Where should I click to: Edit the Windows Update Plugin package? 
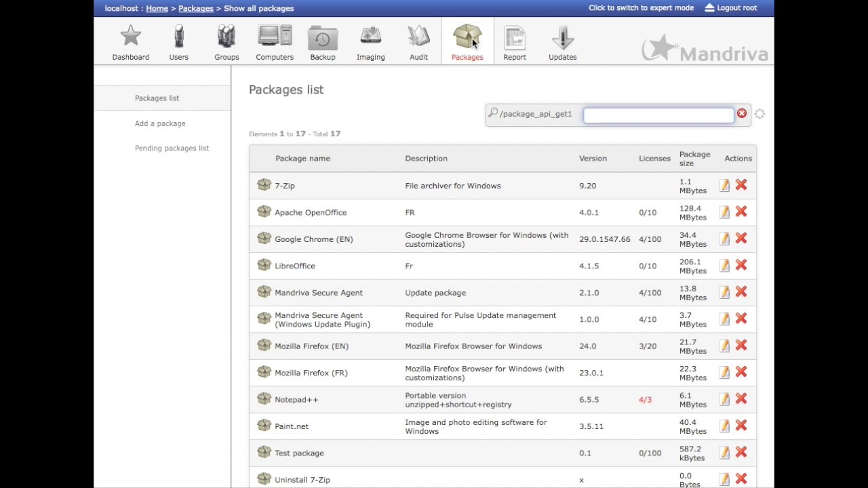tap(724, 319)
